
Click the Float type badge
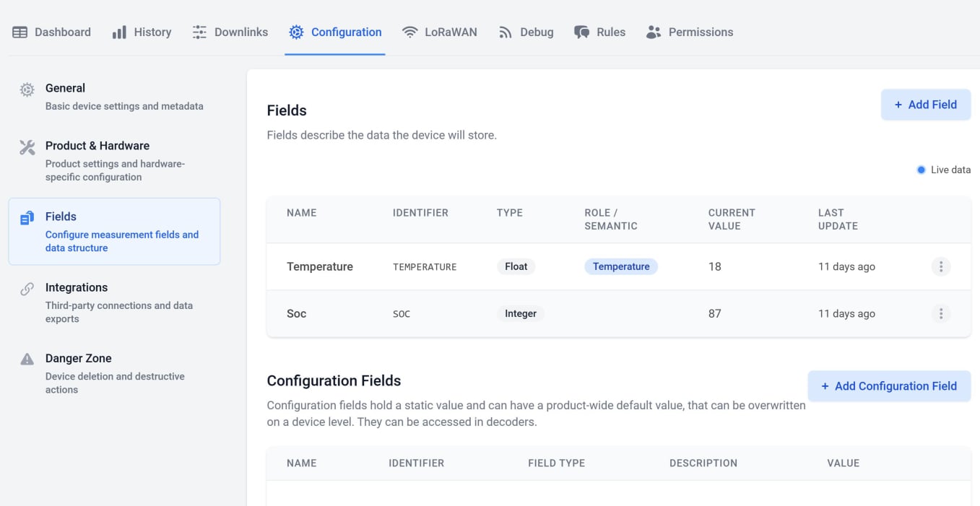click(x=516, y=267)
